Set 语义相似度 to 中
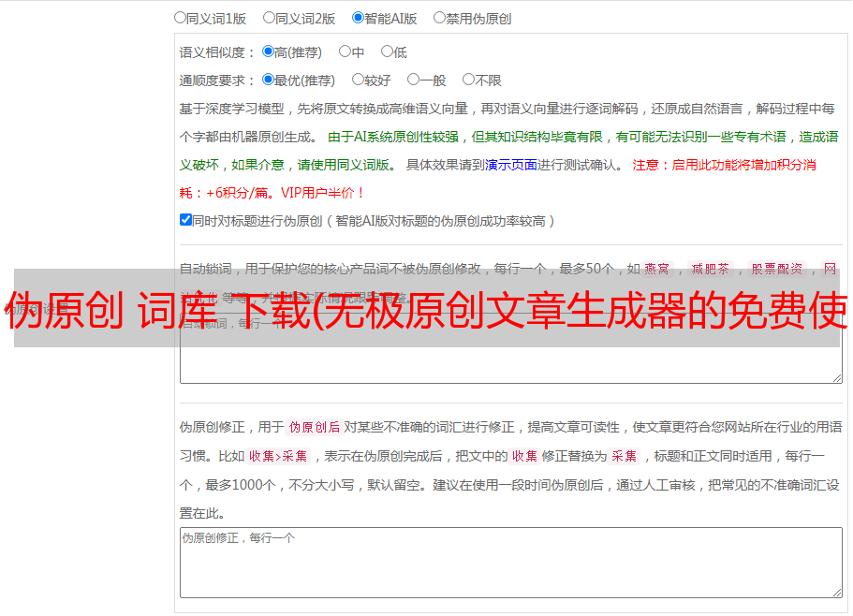The width and height of the screenshot is (853, 616). [x=345, y=51]
